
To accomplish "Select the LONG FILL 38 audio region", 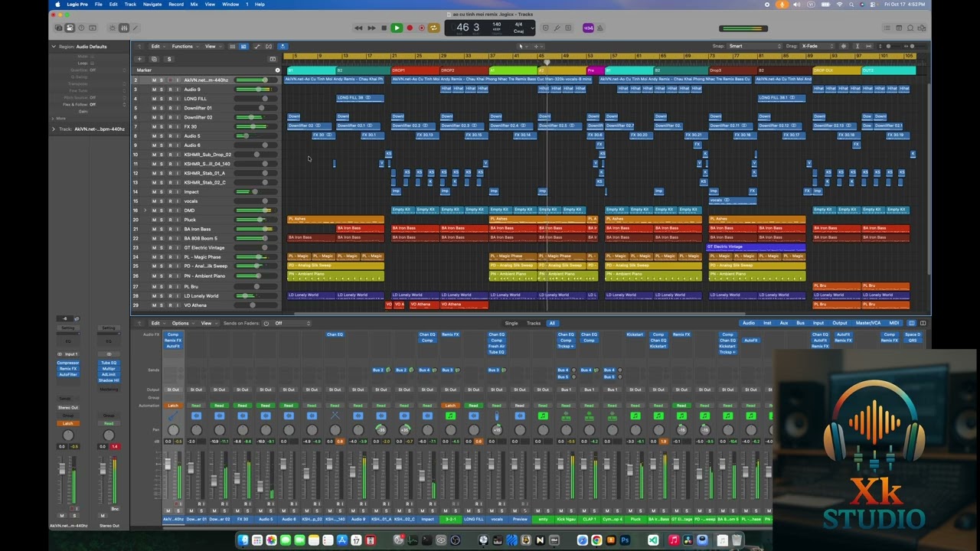I will click(x=360, y=98).
